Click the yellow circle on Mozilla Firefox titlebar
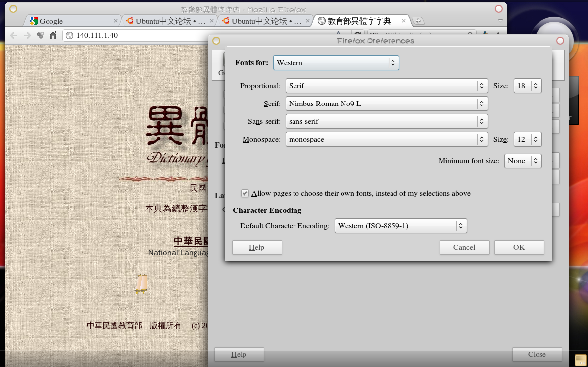Image resolution: width=588 pixels, height=367 pixels. coord(13,8)
